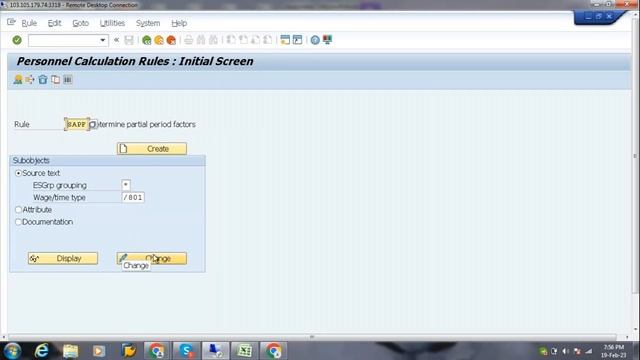
Task: Open the SAP window menu icon left of Rule
Action: click(x=11, y=22)
